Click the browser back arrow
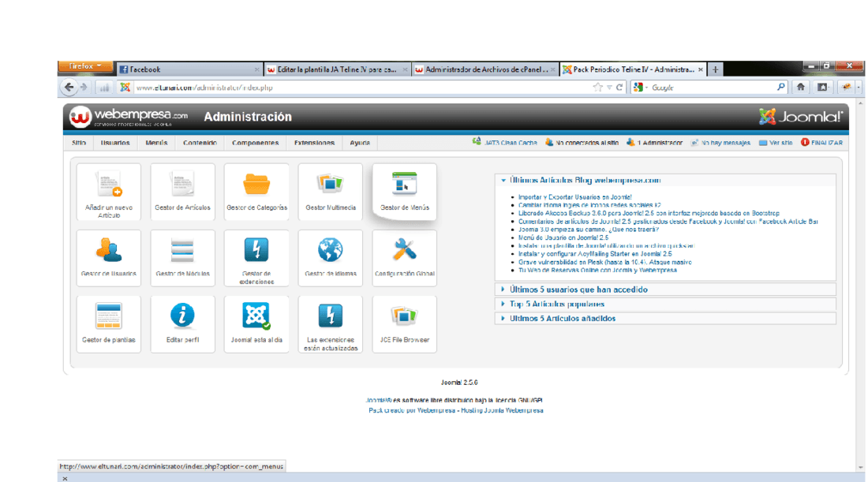 (x=69, y=87)
